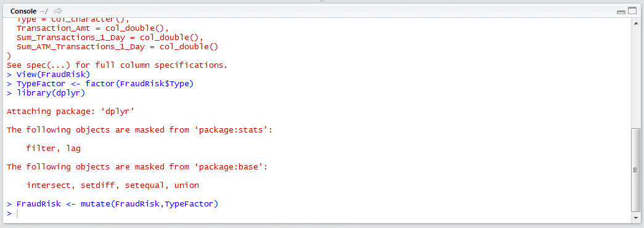Click the console scrollbar thumb
Viewport: 644px width, 228px height.
(635, 171)
